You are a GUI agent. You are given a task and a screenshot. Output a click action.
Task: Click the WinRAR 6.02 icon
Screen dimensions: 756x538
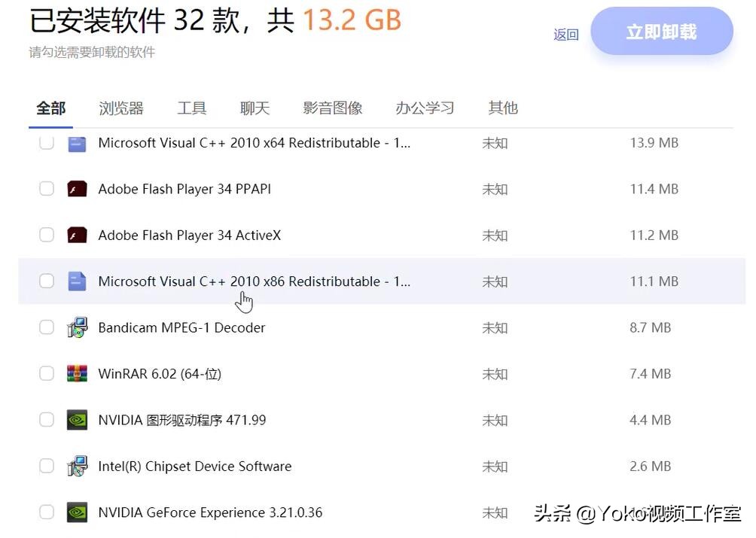[77, 374]
